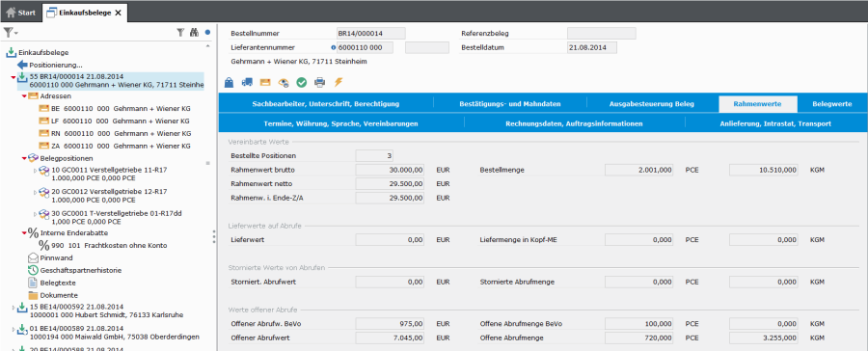
Task: Select the Rahmenwerte tab
Action: (x=757, y=103)
